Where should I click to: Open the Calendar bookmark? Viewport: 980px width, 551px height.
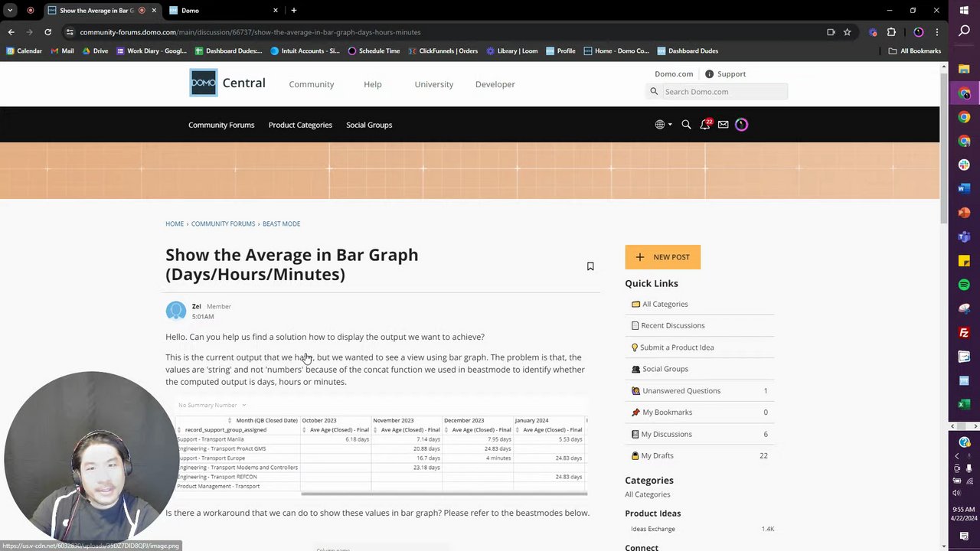[x=24, y=51]
